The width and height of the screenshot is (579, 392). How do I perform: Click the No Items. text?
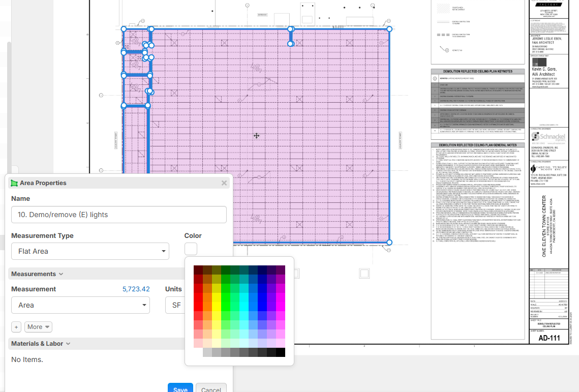27,359
